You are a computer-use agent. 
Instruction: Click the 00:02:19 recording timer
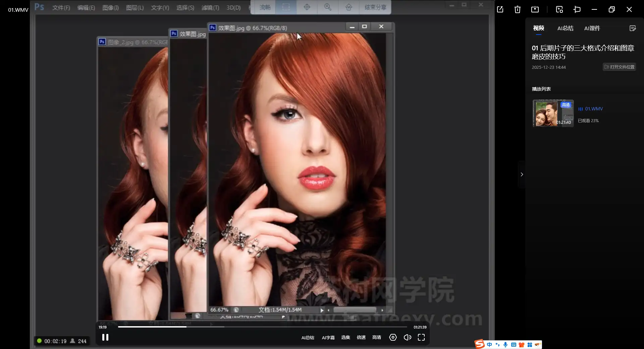(x=55, y=341)
